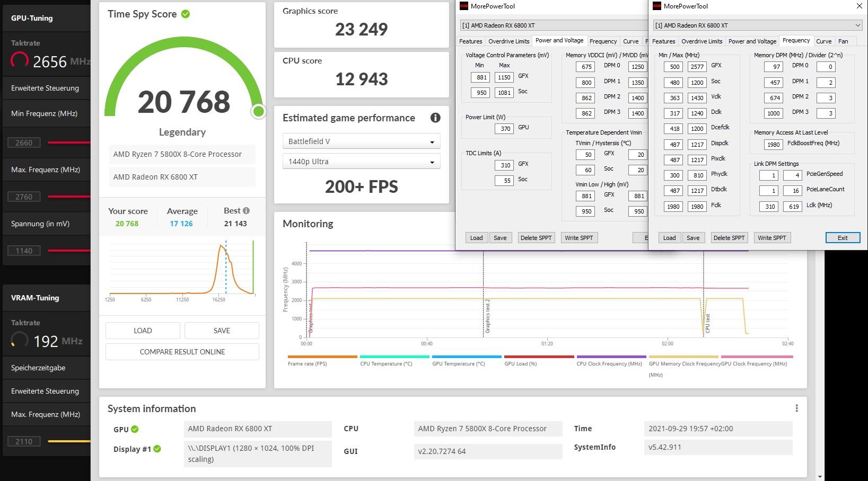Click Write SPPT in right MorePowerTool window
Screen dimensions: 868x481
(772, 238)
